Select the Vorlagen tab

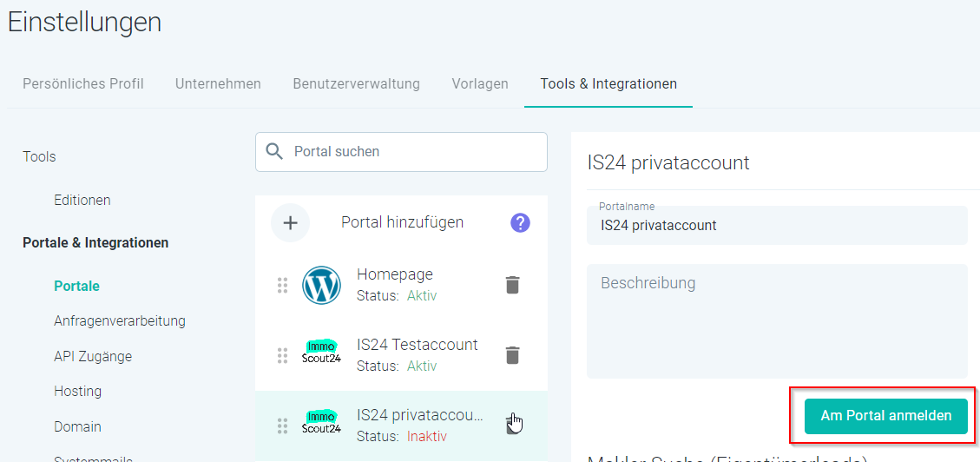click(480, 84)
